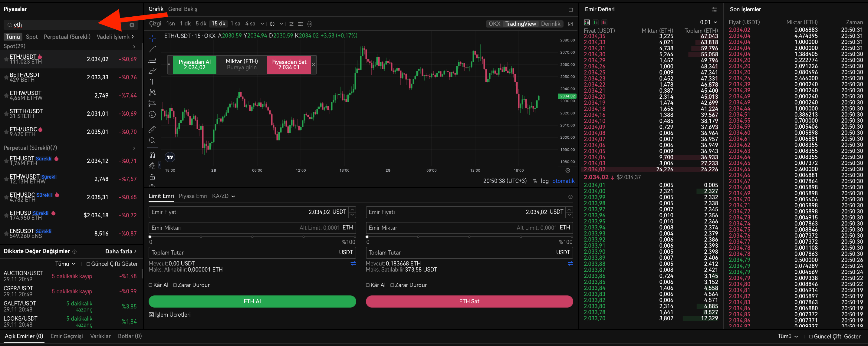Viewport: 868px width, 346px height.
Task: Check Güncel Çifti Göster in price changes
Action: tap(88, 264)
